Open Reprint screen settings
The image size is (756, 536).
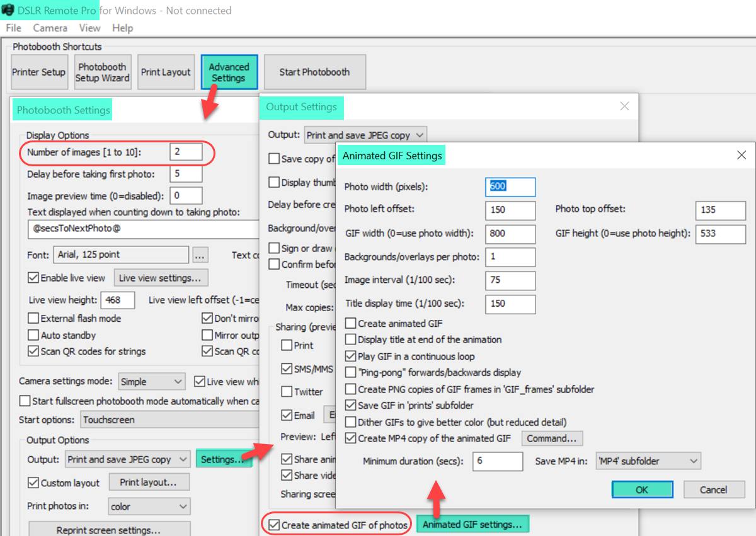110,529
